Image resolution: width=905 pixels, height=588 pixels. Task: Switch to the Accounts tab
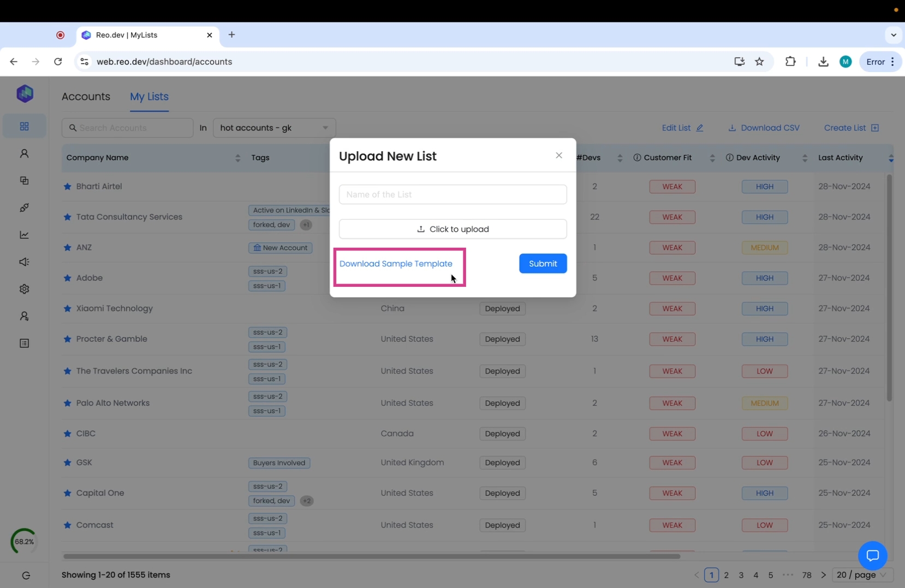click(86, 97)
